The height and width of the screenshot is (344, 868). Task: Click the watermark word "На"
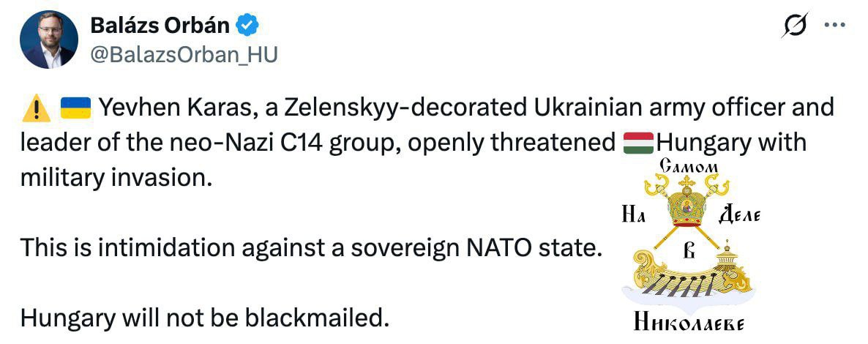point(632,215)
